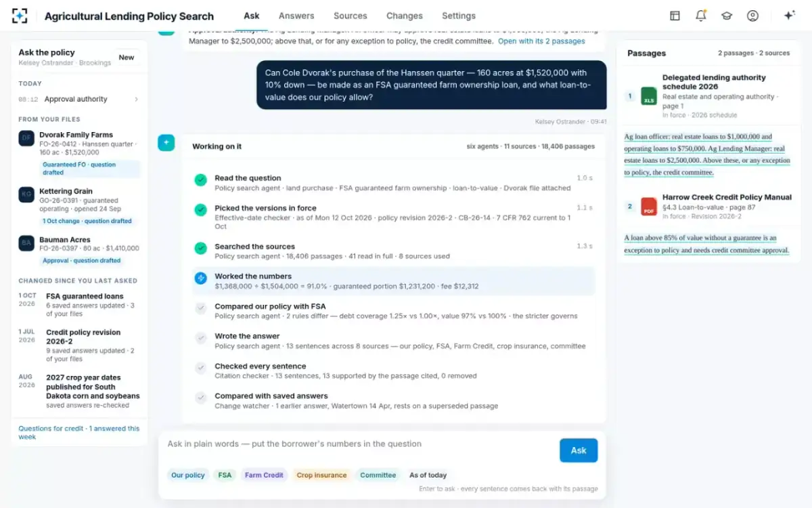
Task: Toggle the Farm Credit source filter
Action: (x=264, y=475)
